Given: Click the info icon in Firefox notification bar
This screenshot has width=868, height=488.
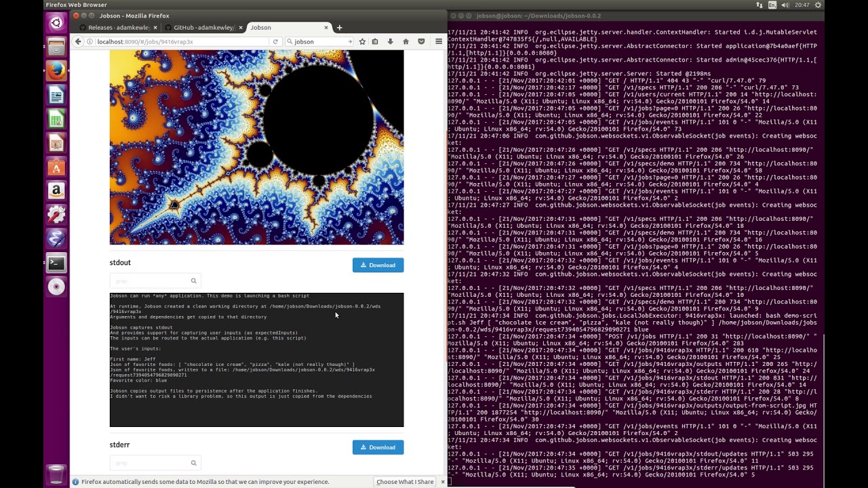Looking at the screenshot, I should 76,482.
